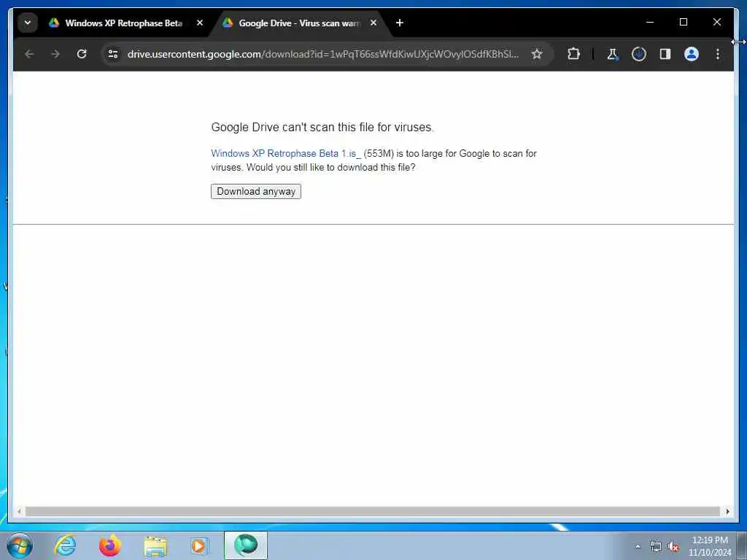747x560 pixels.
Task: Click the address bar URL
Action: [x=323, y=54]
